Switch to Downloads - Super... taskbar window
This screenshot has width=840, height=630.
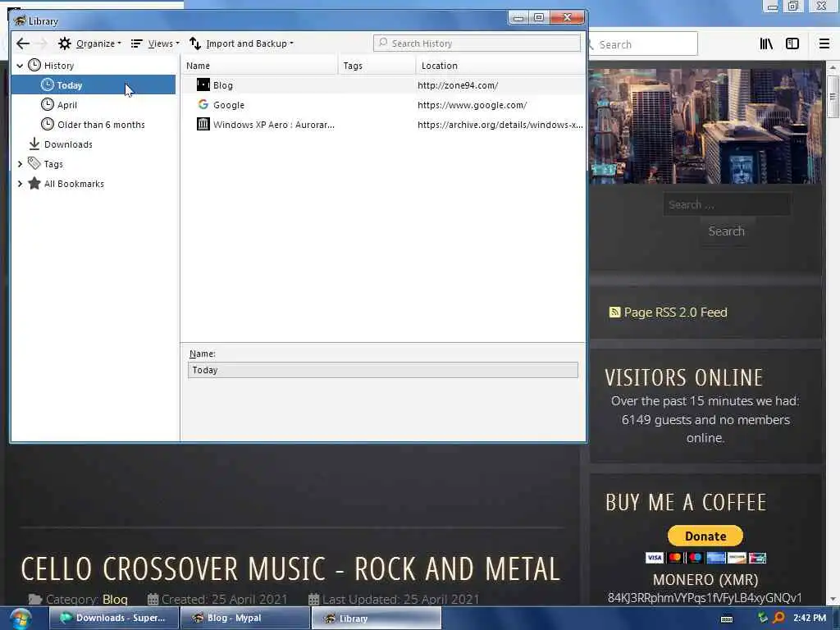(x=113, y=618)
